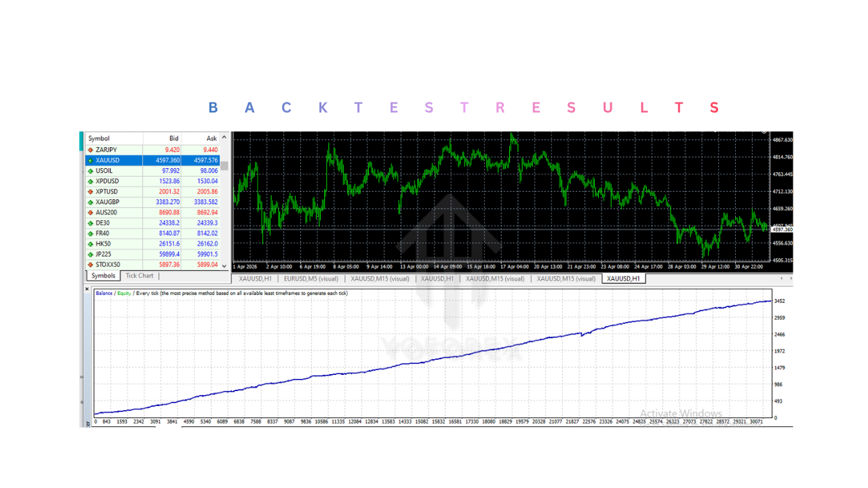Select the HK50 symbol name
Viewport: 868px width, 488px height.
click(x=102, y=244)
